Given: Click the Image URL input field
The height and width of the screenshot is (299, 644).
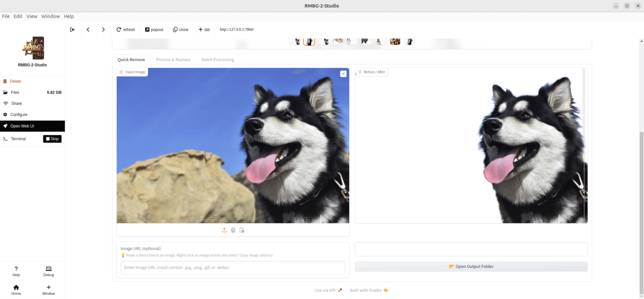Looking at the screenshot, I should (233, 268).
